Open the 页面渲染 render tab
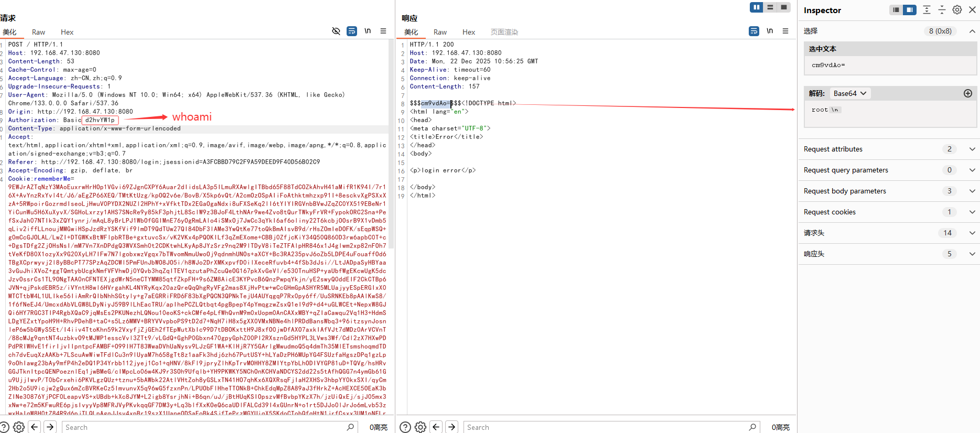The height and width of the screenshot is (433, 980). coord(504,32)
